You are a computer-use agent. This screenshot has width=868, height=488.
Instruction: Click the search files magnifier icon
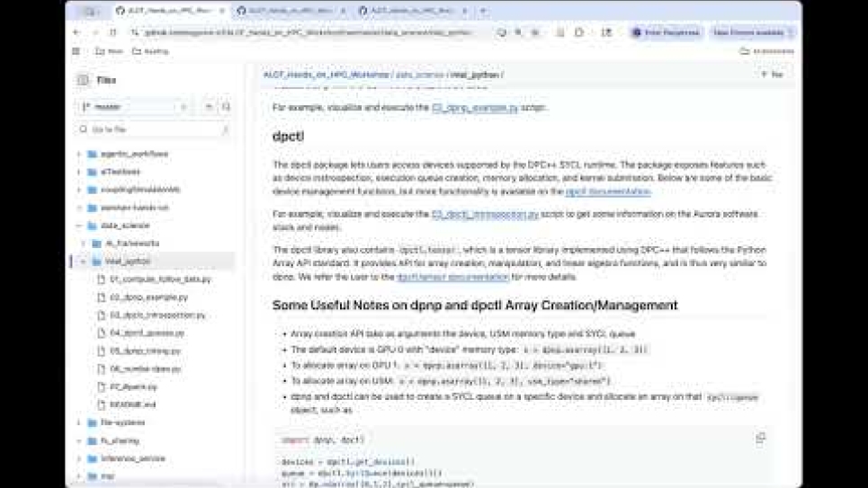pyautogui.click(x=226, y=107)
